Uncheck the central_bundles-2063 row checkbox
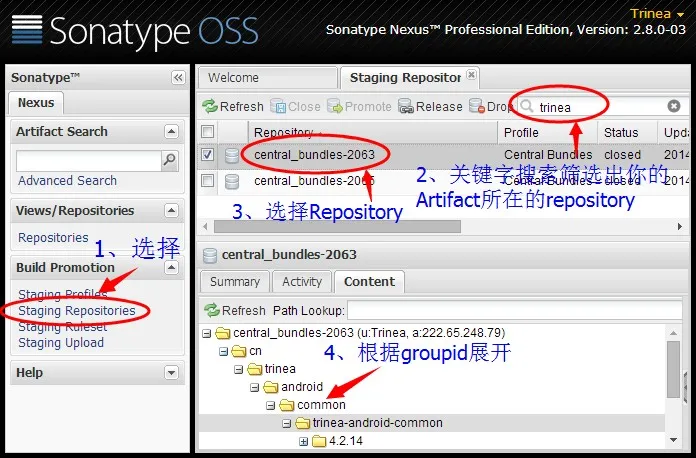 (x=207, y=154)
